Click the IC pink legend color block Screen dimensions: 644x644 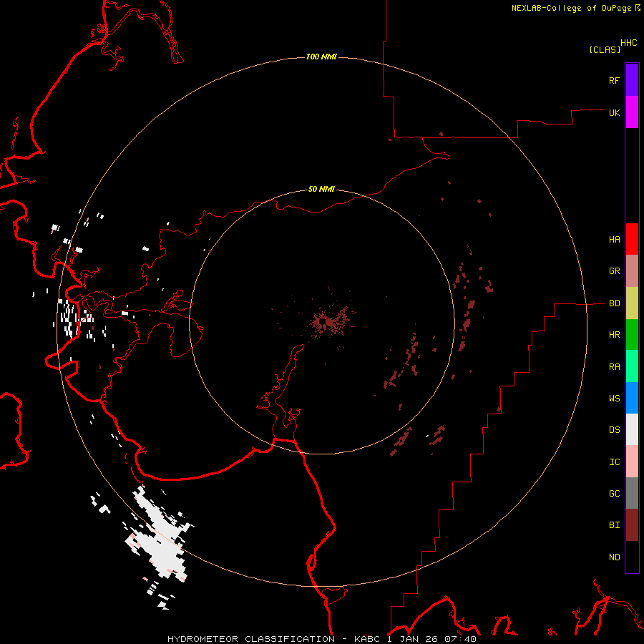pos(632,462)
